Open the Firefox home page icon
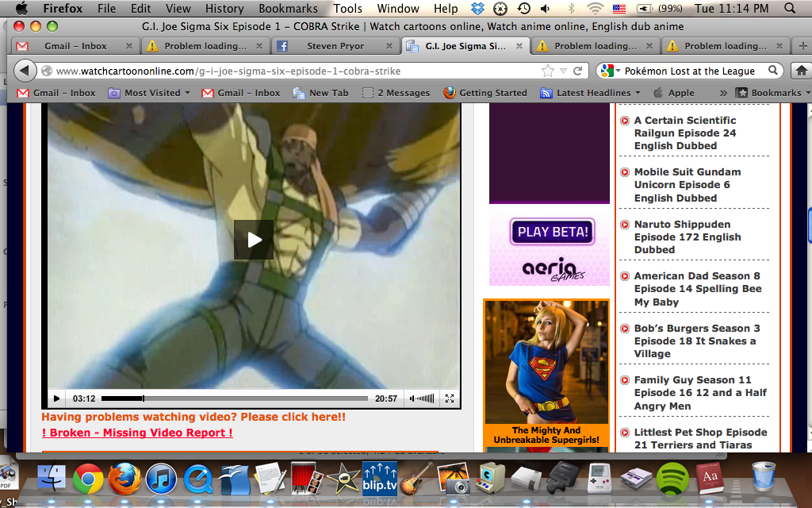The image size is (812, 508). pyautogui.click(x=801, y=71)
